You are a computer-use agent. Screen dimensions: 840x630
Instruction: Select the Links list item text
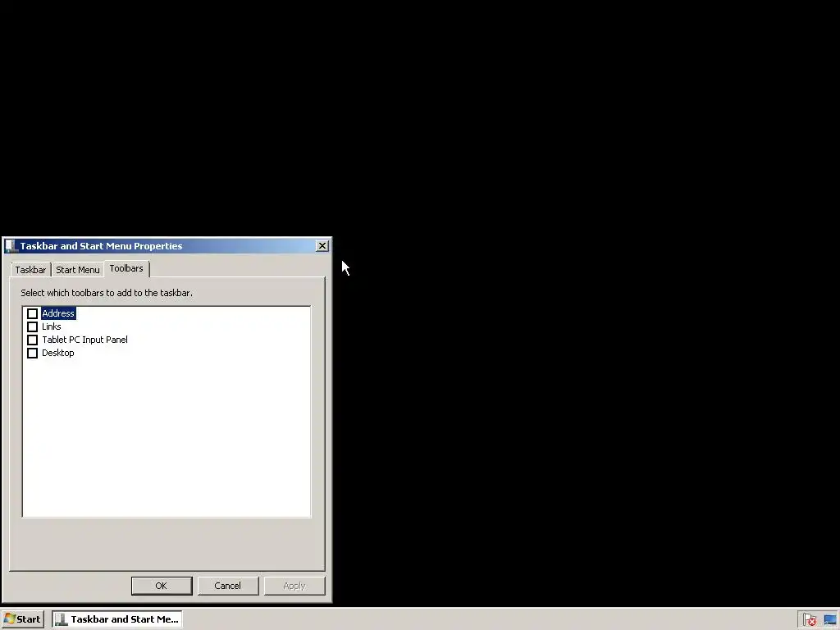(x=52, y=326)
